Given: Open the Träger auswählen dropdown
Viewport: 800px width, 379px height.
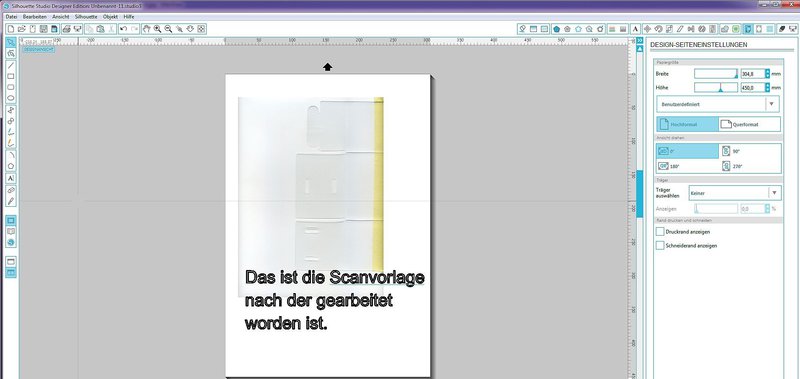Looking at the screenshot, I should pyautogui.click(x=735, y=193).
